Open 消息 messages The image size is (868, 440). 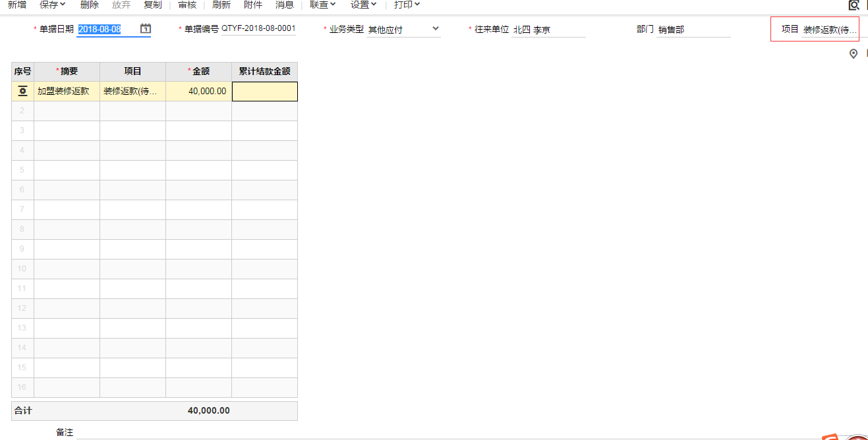coord(285,5)
